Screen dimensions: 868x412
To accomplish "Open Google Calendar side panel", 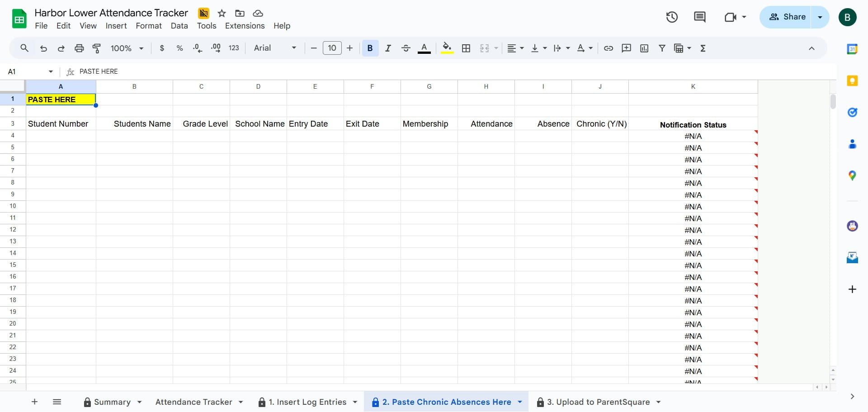I will (x=852, y=49).
